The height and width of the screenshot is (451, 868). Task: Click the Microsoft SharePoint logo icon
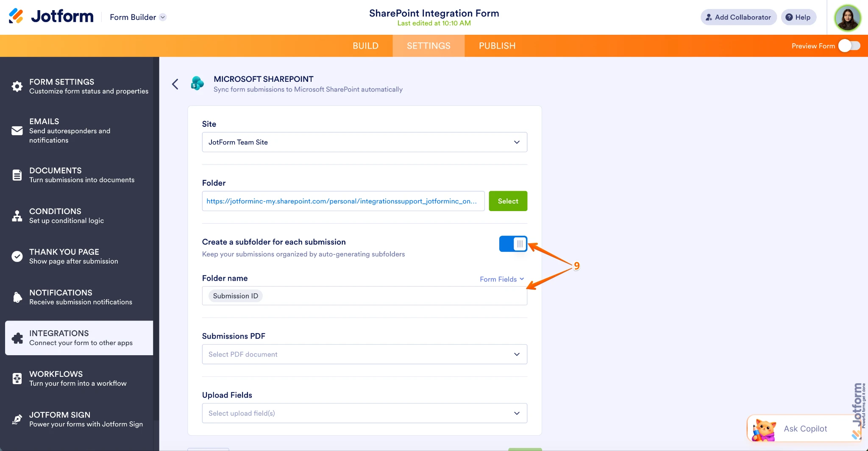[x=197, y=84]
